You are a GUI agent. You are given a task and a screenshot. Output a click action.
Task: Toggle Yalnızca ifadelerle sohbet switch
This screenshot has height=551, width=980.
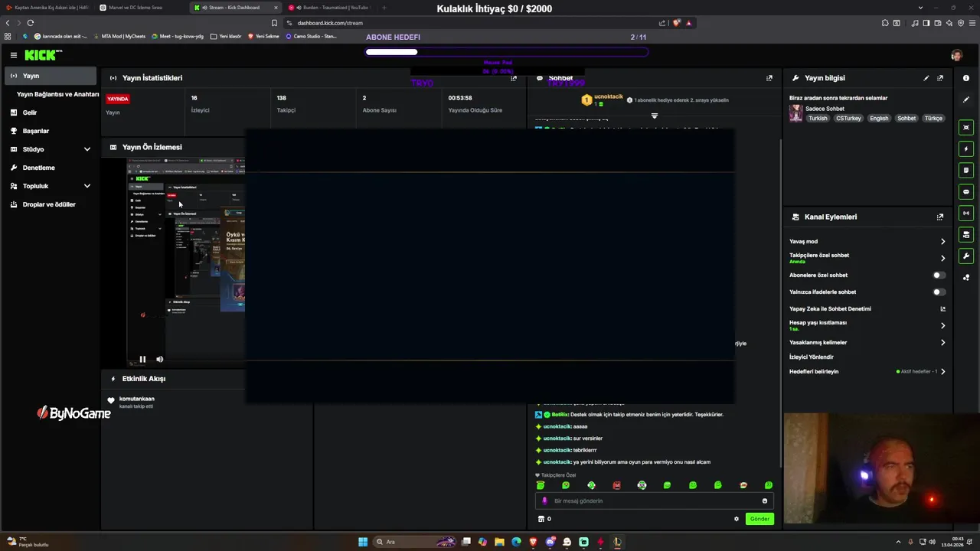[x=939, y=292]
